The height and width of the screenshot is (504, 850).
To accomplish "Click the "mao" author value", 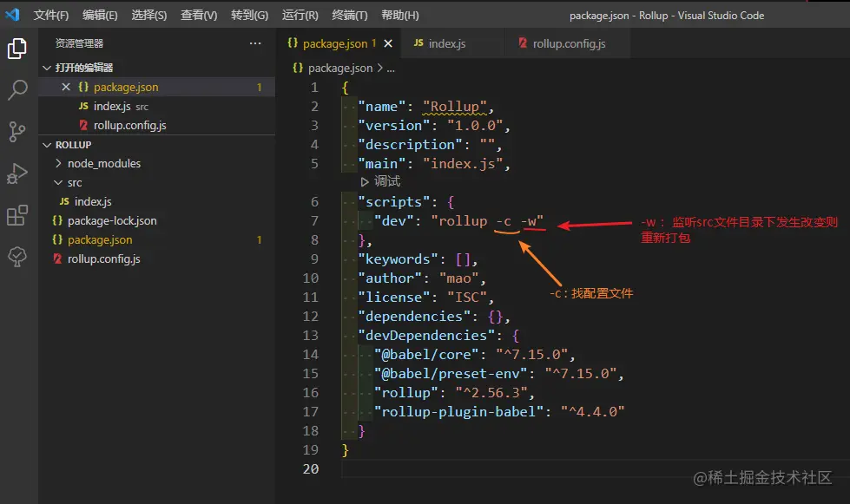I will tap(458, 278).
